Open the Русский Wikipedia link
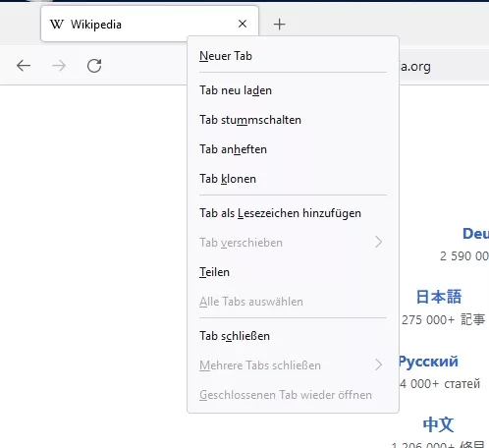This screenshot has width=489, height=448. coord(428,362)
